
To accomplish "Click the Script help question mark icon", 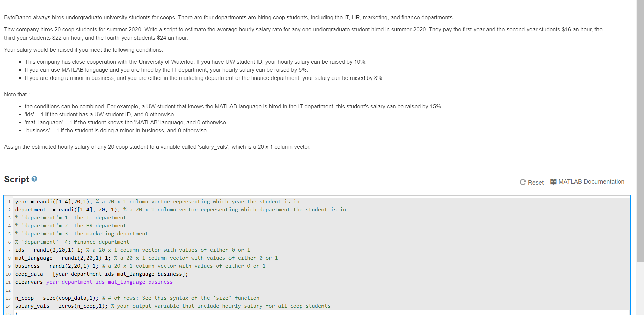I will (34, 179).
